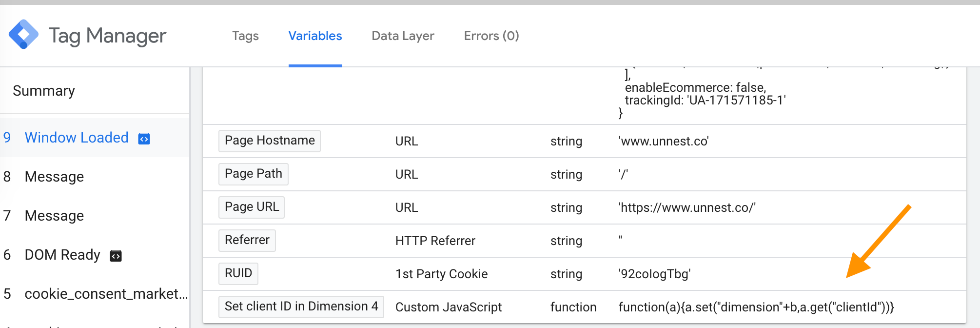Select Summary in the sidebar

44,91
